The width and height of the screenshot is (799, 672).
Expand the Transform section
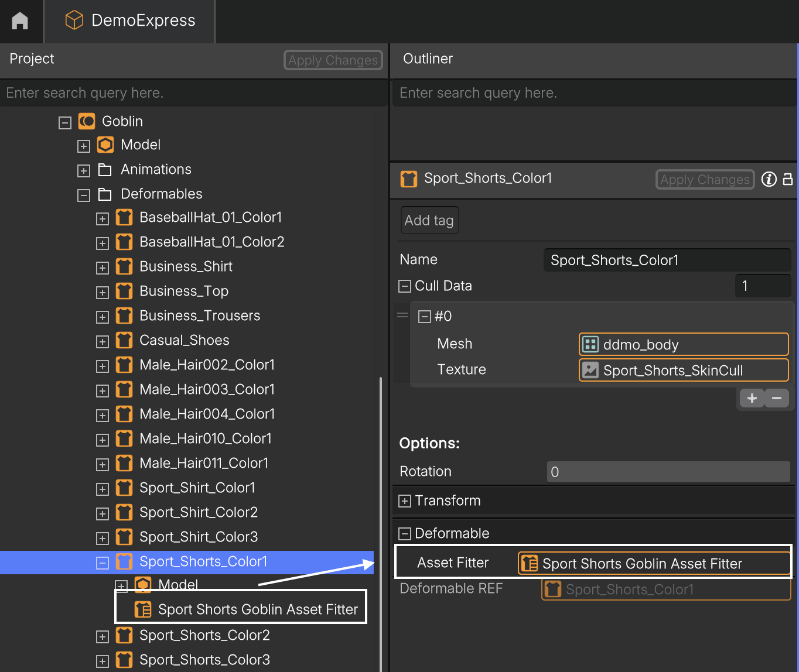tap(405, 501)
